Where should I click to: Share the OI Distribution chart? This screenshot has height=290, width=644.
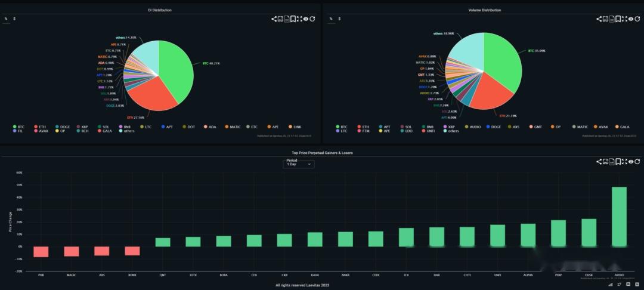274,19
